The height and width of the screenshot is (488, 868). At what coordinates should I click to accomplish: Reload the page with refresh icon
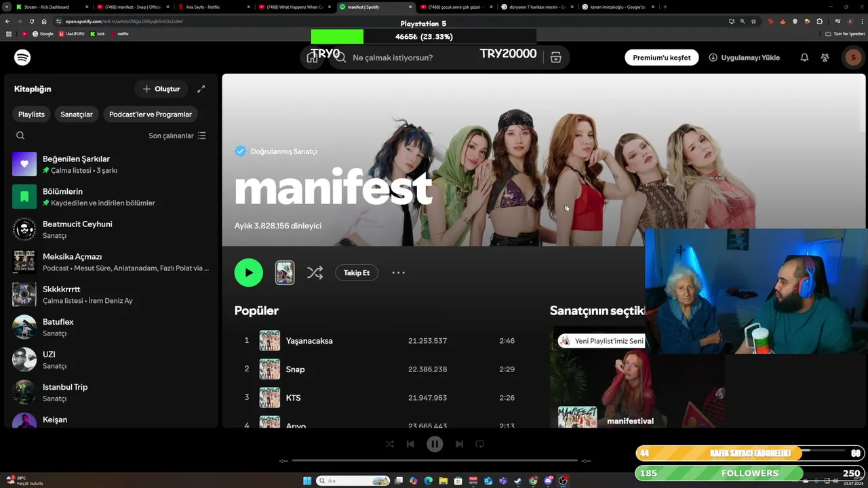31,21
